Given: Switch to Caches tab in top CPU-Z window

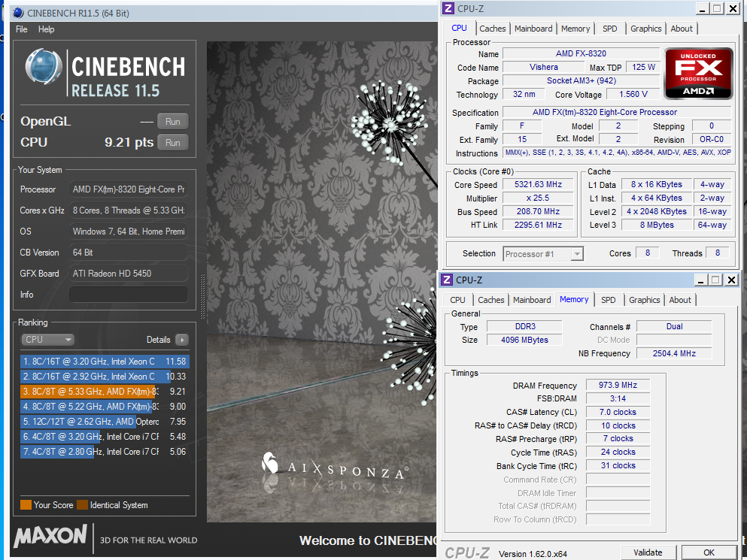Looking at the screenshot, I should (x=493, y=29).
